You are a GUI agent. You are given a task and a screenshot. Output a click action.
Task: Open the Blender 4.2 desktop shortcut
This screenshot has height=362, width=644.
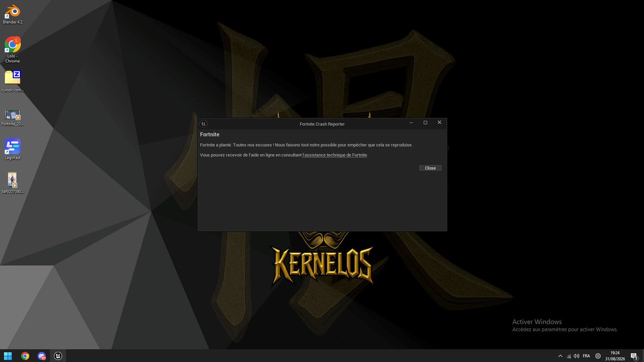13,15
